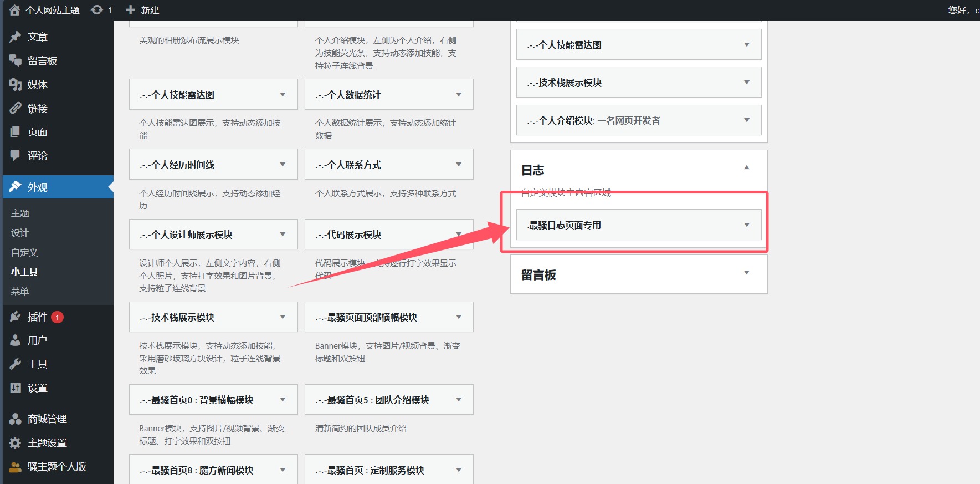
Task: Select 菜单 under the 外观 menu
Action: (x=20, y=291)
